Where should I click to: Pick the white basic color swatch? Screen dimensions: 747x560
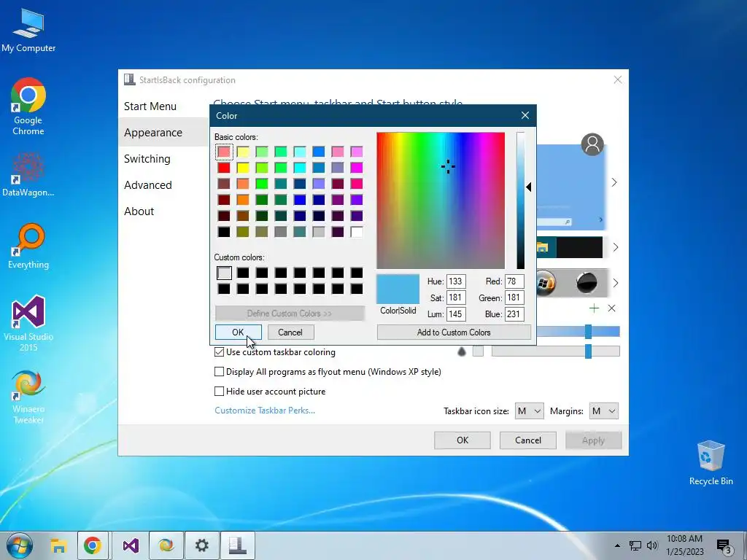[x=356, y=232]
